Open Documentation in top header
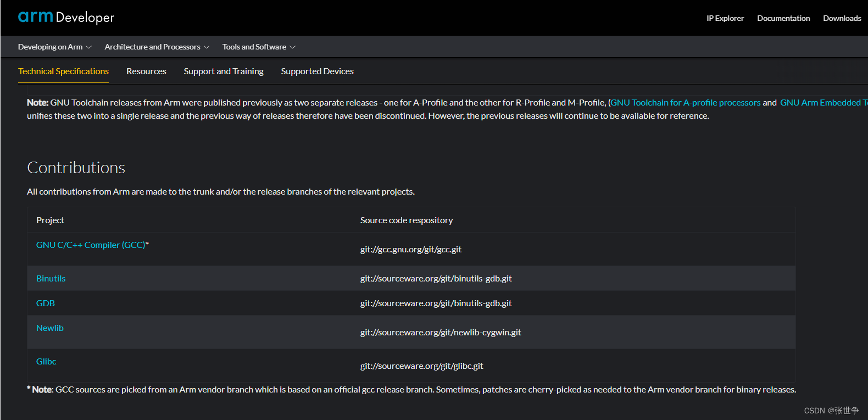The height and width of the screenshot is (420, 868). (783, 18)
